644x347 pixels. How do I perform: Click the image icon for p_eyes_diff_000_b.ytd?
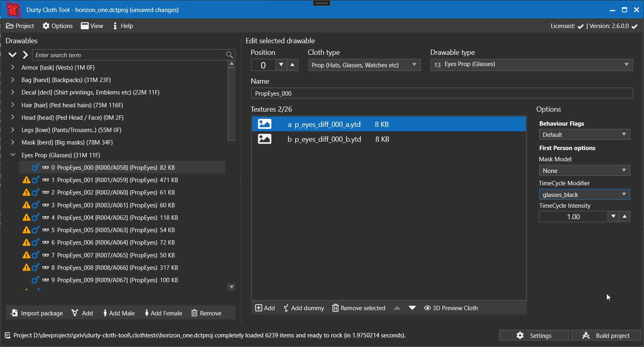[264, 139]
